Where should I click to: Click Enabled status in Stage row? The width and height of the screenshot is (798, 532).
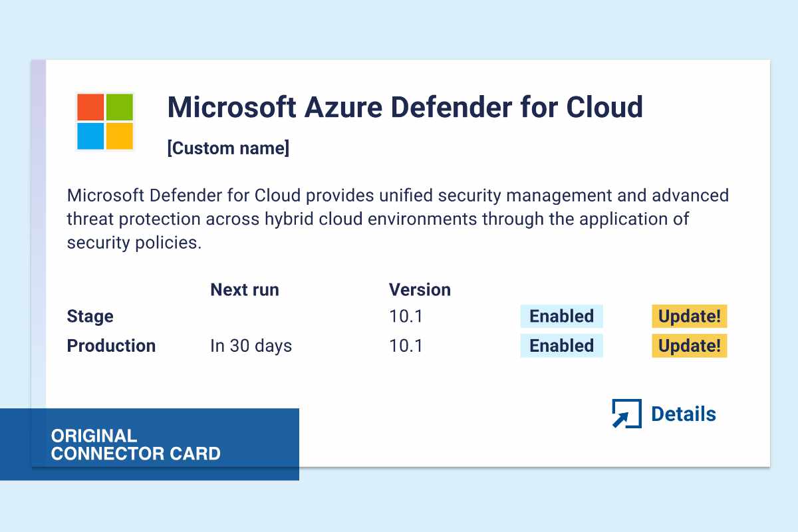561,317
